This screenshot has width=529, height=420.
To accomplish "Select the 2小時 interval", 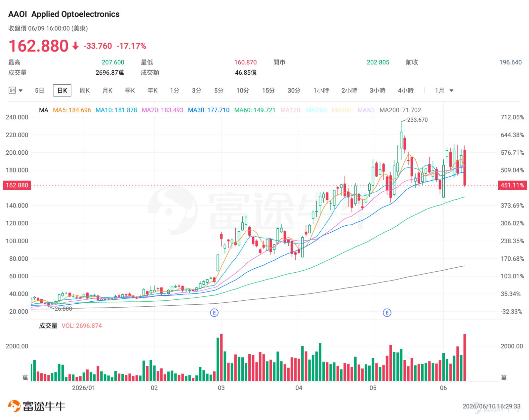I will [x=349, y=91].
